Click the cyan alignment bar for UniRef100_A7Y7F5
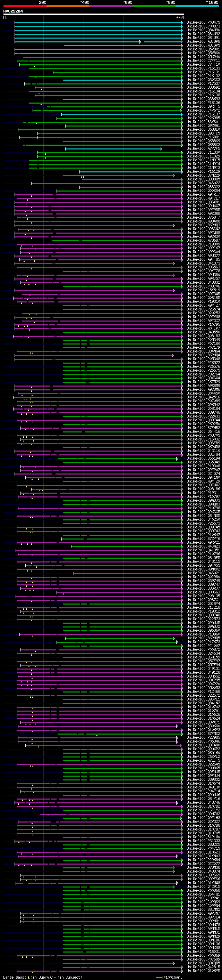Image resolution: width=222 pixels, height=980 pixels. tap(113, 149)
